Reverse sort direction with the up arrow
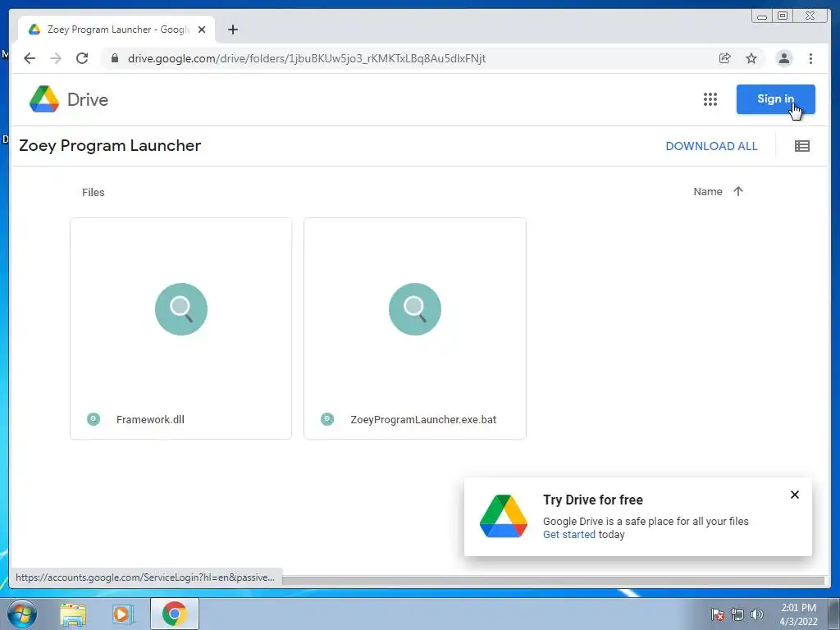Screen dimensions: 840x630 (738, 191)
